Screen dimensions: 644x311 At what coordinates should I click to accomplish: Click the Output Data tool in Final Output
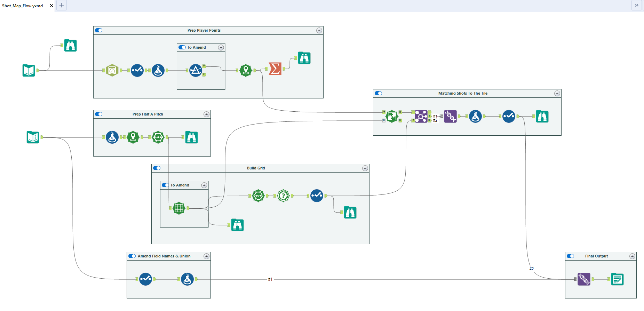pos(617,279)
